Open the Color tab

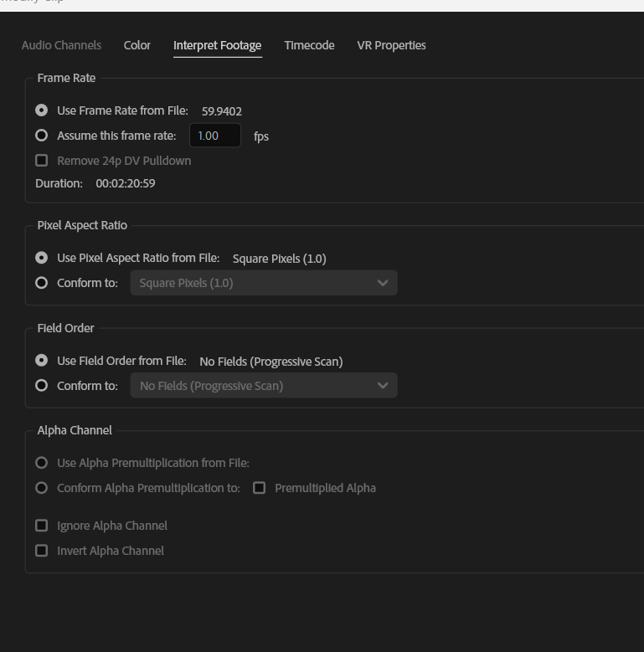click(137, 45)
